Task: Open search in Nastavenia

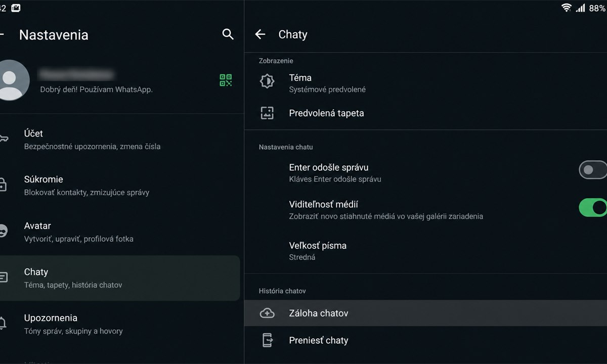Action: coord(228,34)
